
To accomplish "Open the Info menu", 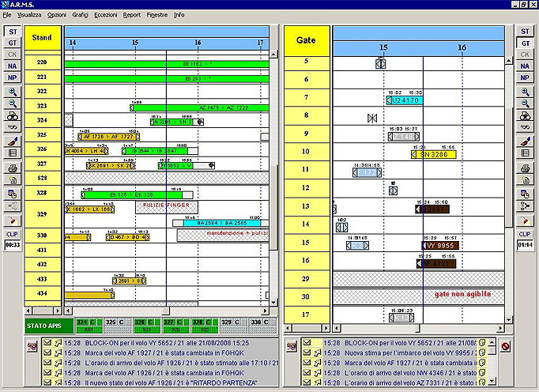I will click(179, 15).
